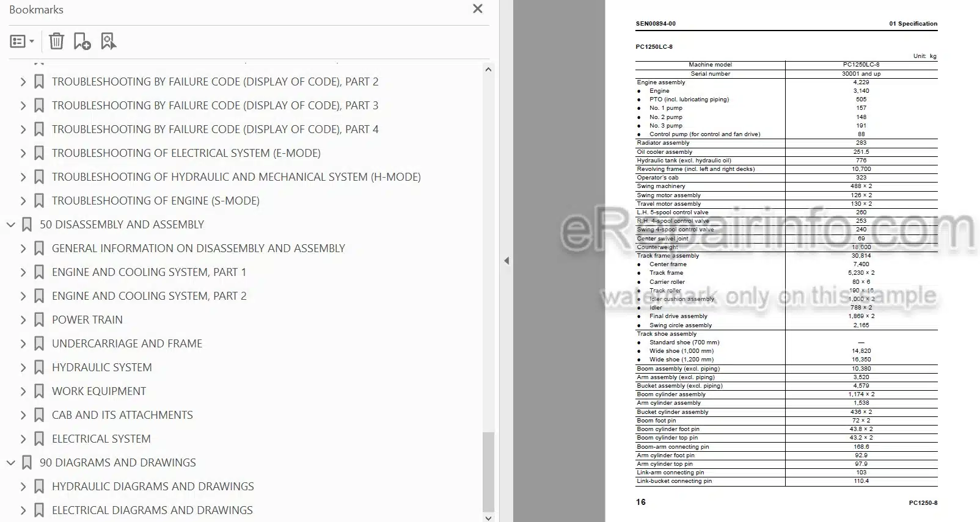Open bookmark TROUBLESHOOTING BY FAILURE CODE PART 4
The width and height of the screenshot is (980, 522).
tap(215, 129)
